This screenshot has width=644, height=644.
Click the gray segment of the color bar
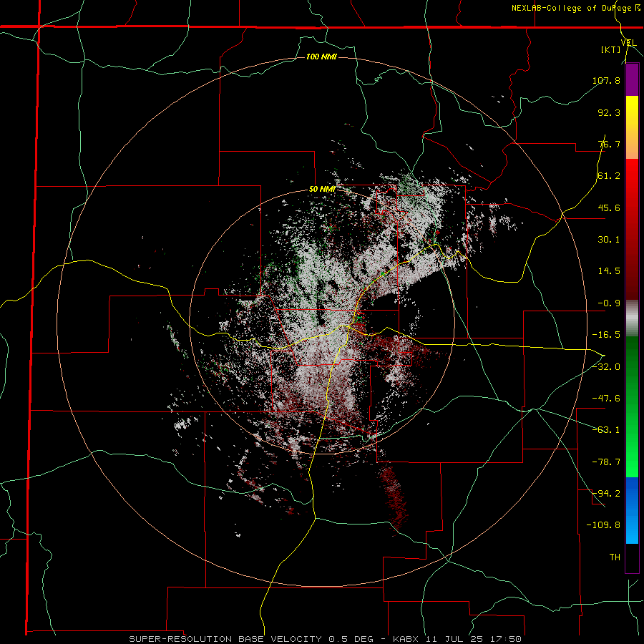tap(632, 318)
